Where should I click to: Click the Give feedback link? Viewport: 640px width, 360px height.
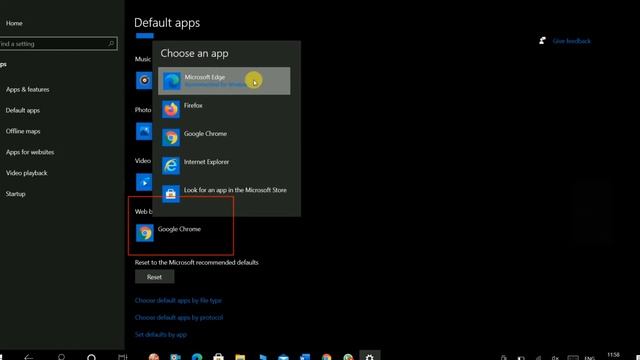click(x=571, y=41)
